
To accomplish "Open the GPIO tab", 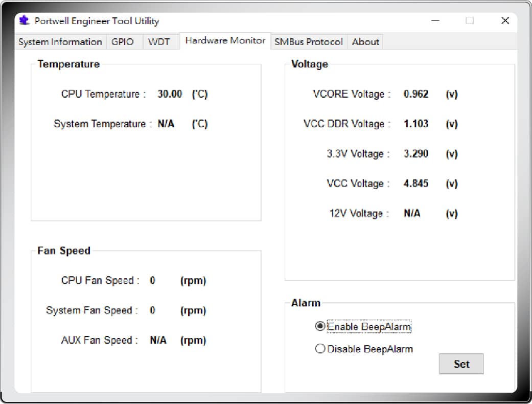I will click(123, 42).
